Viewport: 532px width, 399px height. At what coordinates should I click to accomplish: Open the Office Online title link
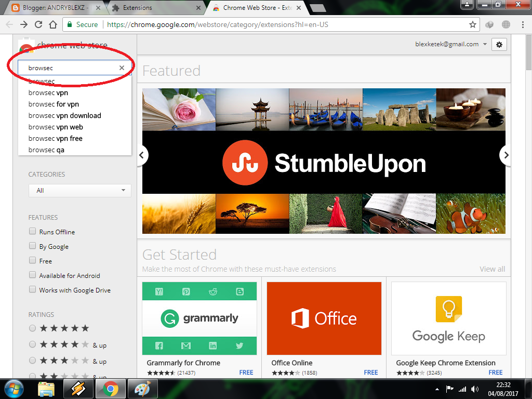point(292,363)
